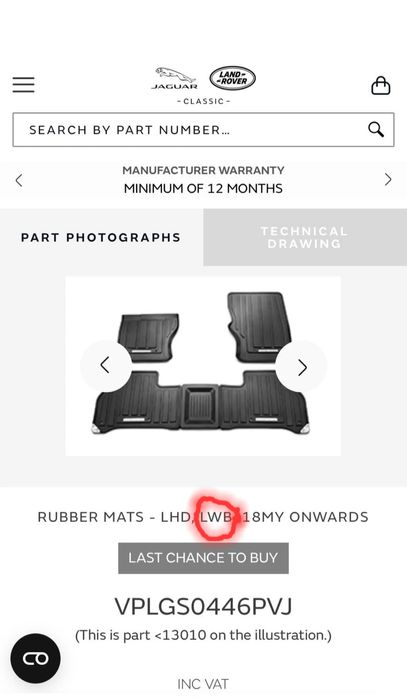Open the chat widget bubble
This screenshot has height=699, width=407.
(36, 658)
